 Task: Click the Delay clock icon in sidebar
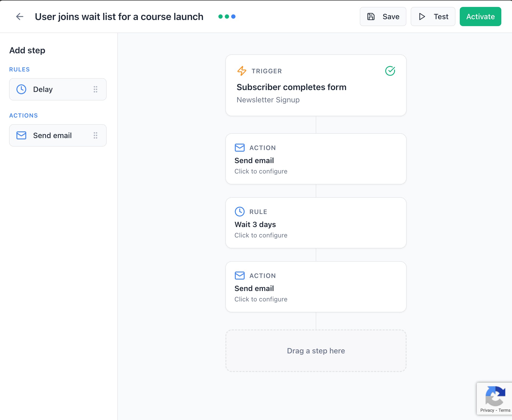coord(21,89)
